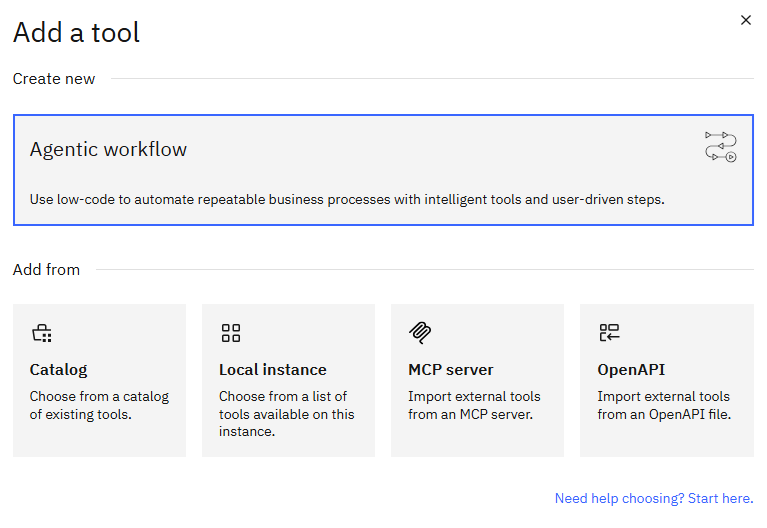The width and height of the screenshot is (767, 528).
Task: Select the MCP server option label
Action: tap(450, 369)
